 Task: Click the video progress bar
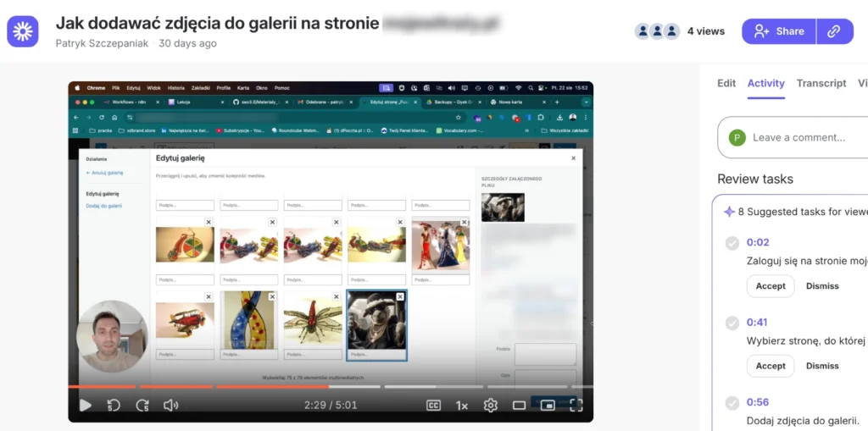click(331, 387)
